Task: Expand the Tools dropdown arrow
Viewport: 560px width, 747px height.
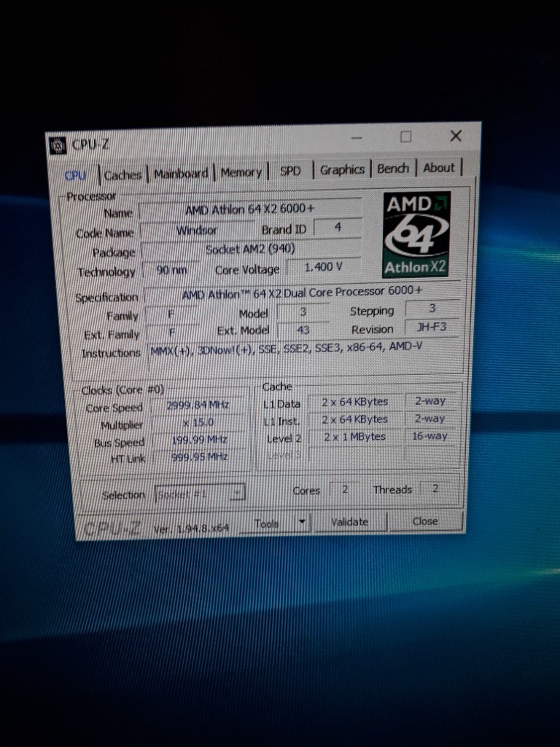Action: pyautogui.click(x=301, y=522)
